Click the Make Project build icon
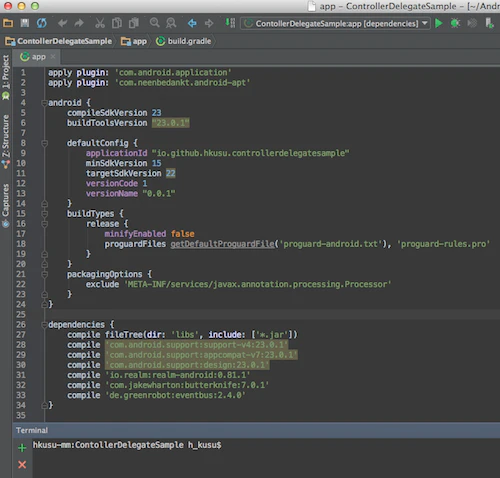This screenshot has height=478, width=500. [230, 23]
